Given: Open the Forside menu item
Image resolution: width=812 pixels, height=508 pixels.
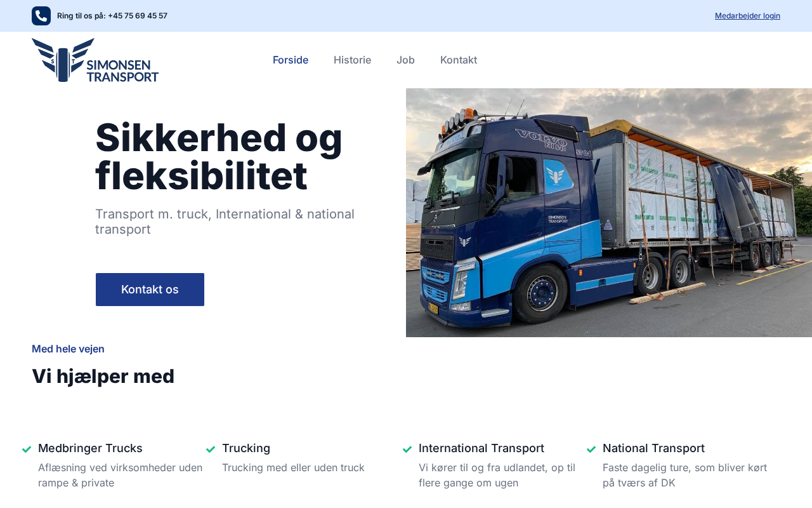Looking at the screenshot, I should [291, 60].
